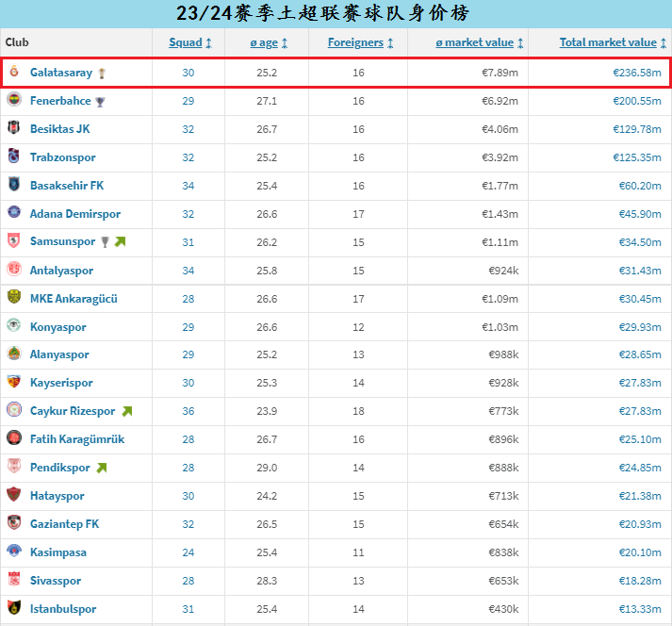Open the Adana Demirspor club link

point(75,214)
